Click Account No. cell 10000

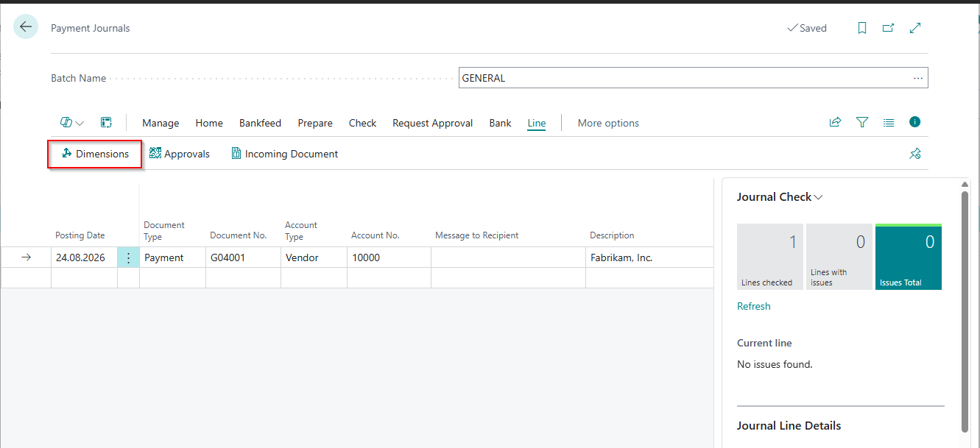[x=389, y=257]
